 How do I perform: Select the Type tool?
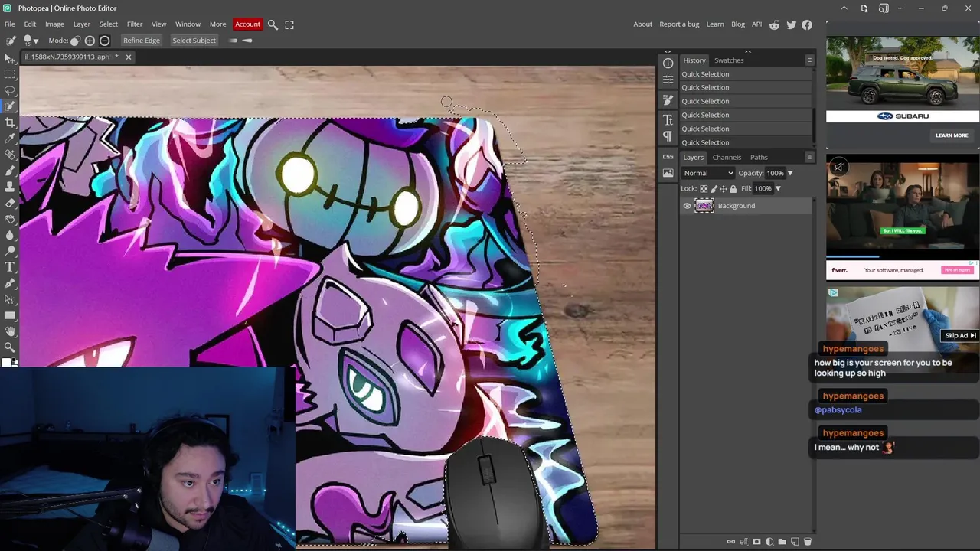(9, 267)
